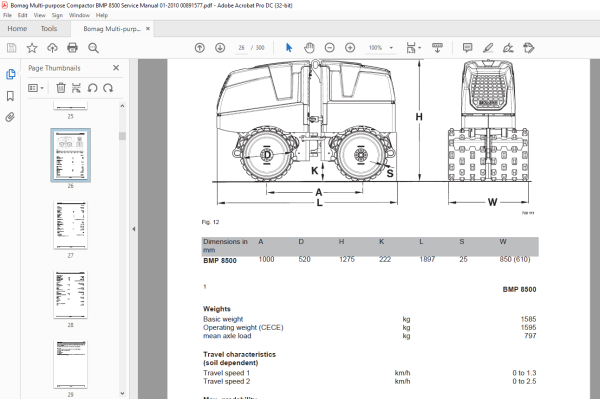Screen dimensions: 600x399
Task: Expand thumbnail options dropdown menu
Action: [x=36, y=88]
